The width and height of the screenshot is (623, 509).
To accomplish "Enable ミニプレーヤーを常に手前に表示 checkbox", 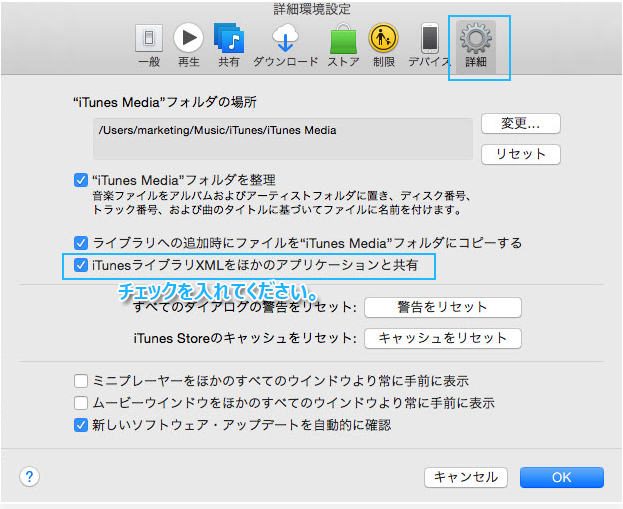I will point(81,381).
